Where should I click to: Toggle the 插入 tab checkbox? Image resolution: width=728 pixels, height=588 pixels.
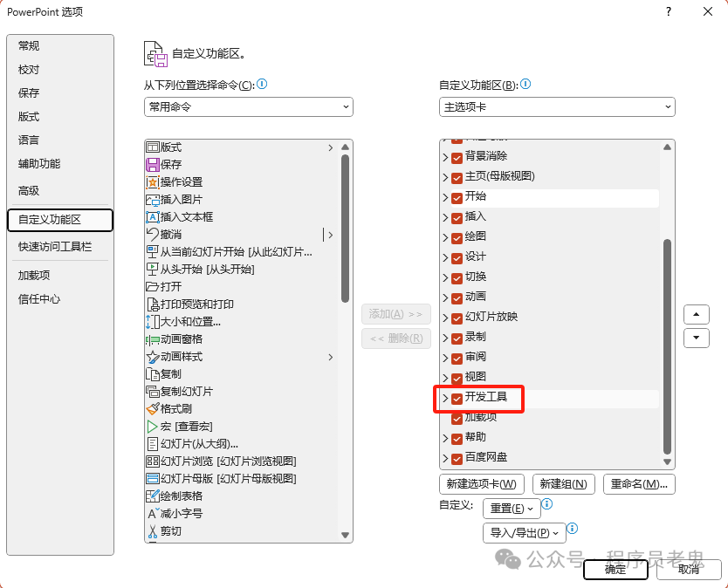point(457,217)
